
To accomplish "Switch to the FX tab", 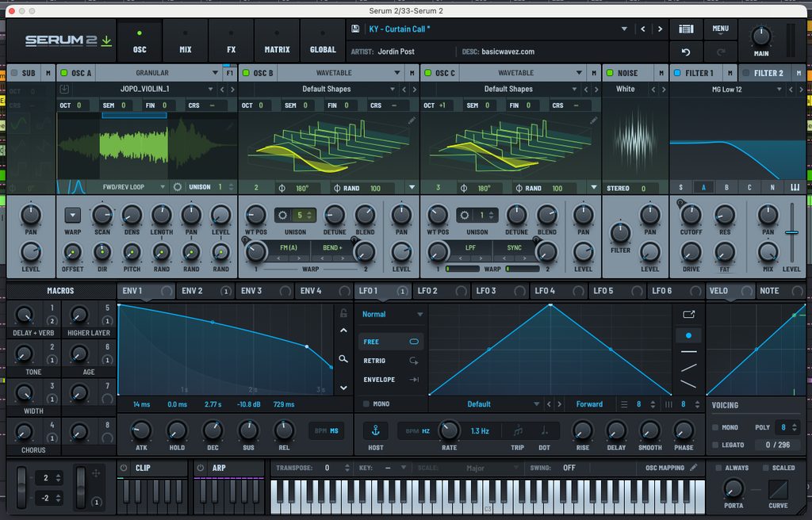I will pyautogui.click(x=231, y=41).
